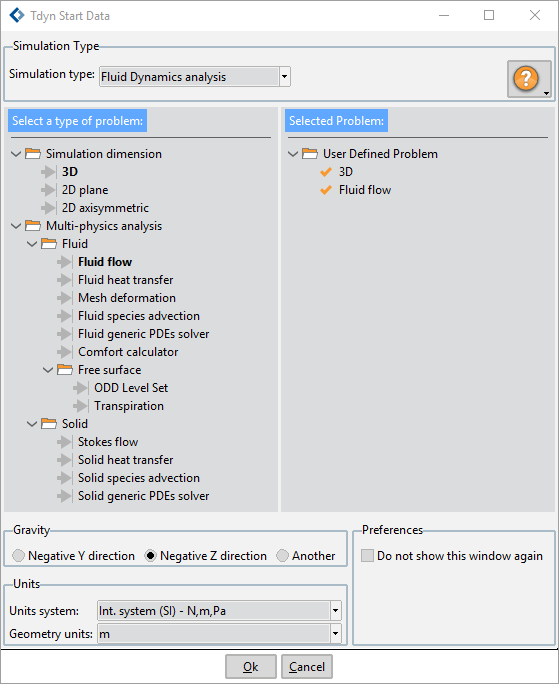Screen dimensions: 559x684
Task: Click the orange checkmark next to selected 3D
Action: click(x=326, y=172)
